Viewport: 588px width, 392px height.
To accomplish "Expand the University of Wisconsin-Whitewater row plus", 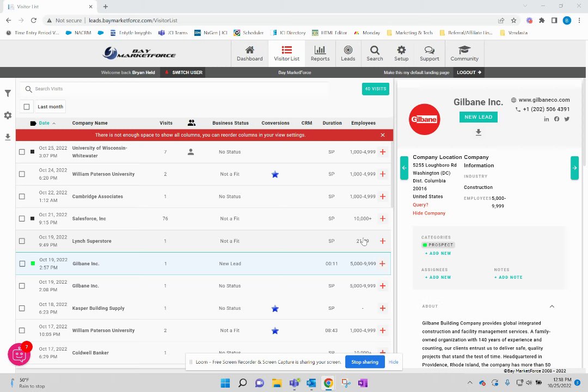I will 383,152.
